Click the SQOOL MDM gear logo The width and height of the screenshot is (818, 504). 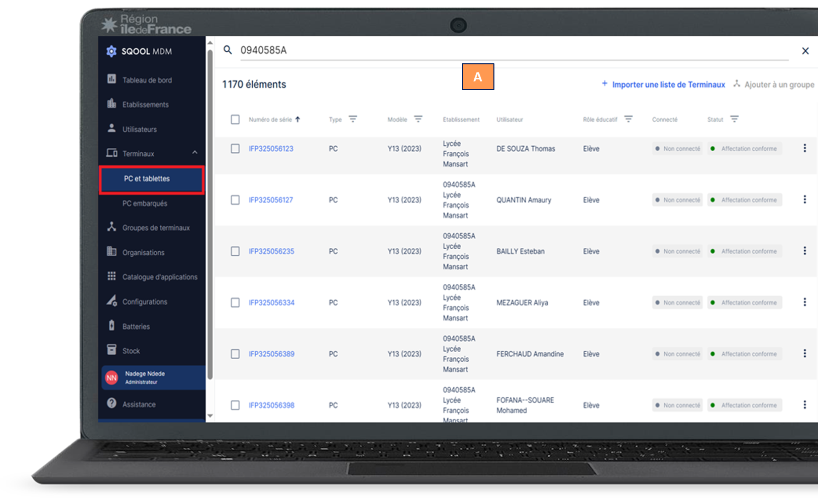(112, 51)
